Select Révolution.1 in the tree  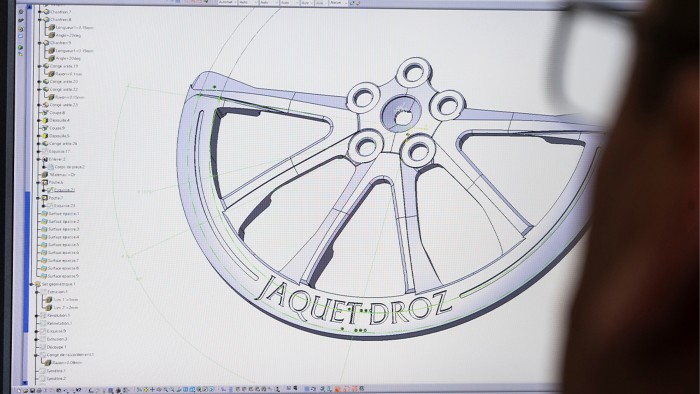click(x=59, y=315)
